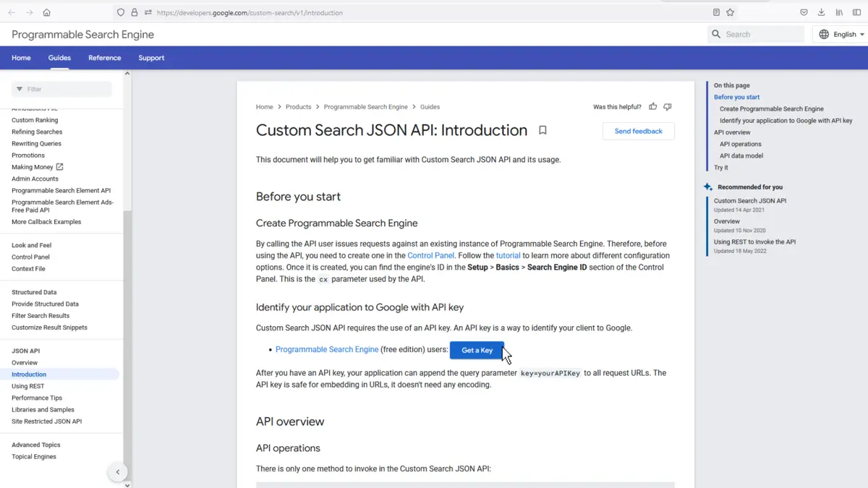The height and width of the screenshot is (488, 868).
Task: Select the Context File sidebar item
Action: [28, 268]
